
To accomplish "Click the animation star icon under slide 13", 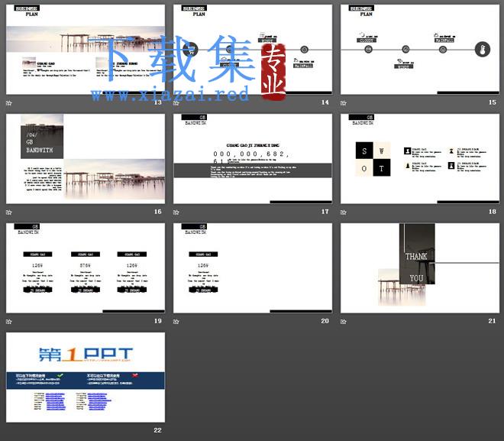I will (9, 103).
